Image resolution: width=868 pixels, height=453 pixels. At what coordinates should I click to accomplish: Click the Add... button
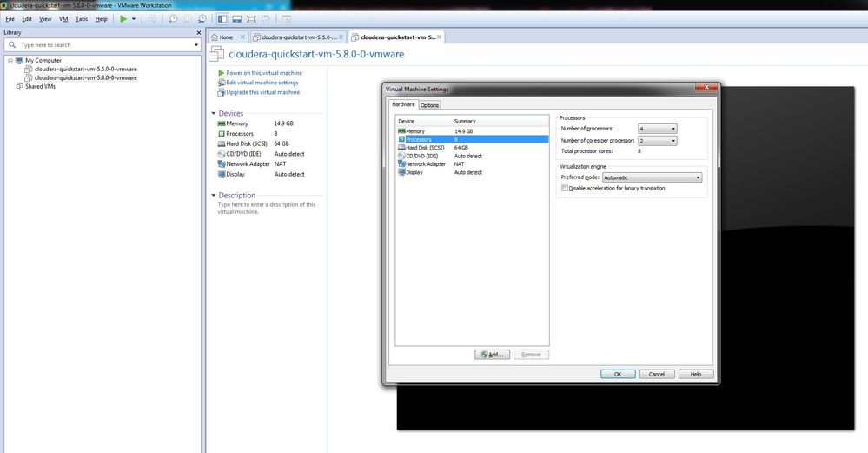pyautogui.click(x=492, y=355)
